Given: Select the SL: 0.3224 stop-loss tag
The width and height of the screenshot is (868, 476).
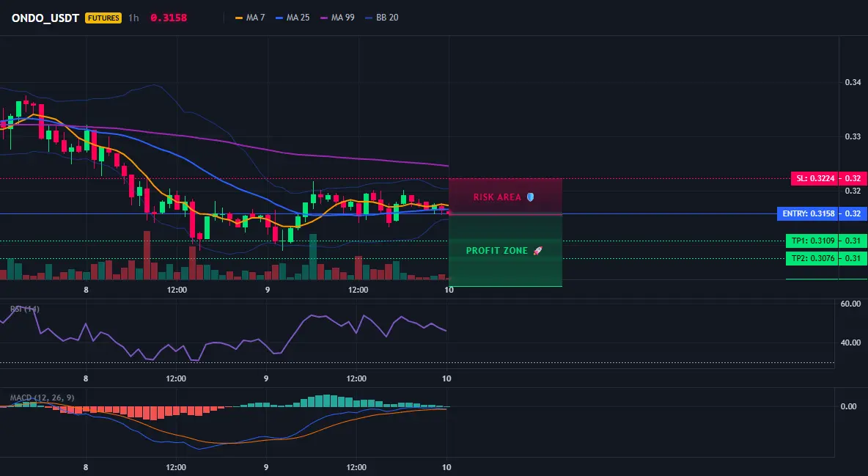Looking at the screenshot, I should 814,178.
